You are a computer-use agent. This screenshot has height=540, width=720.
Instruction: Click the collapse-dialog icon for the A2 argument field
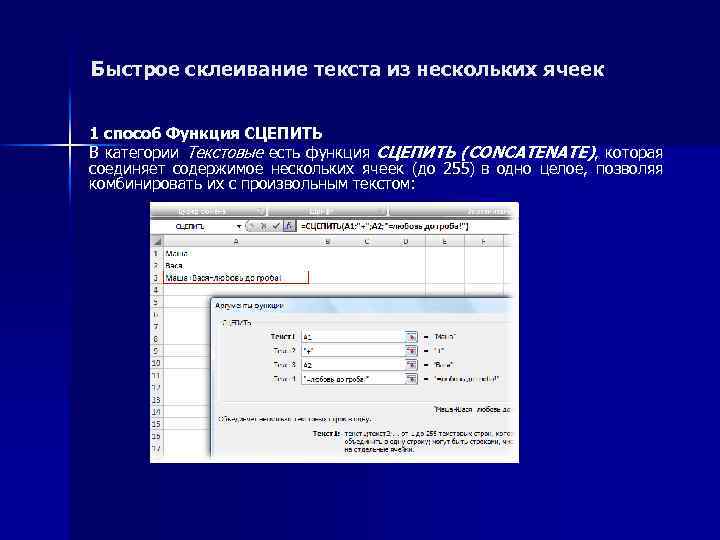(x=411, y=365)
